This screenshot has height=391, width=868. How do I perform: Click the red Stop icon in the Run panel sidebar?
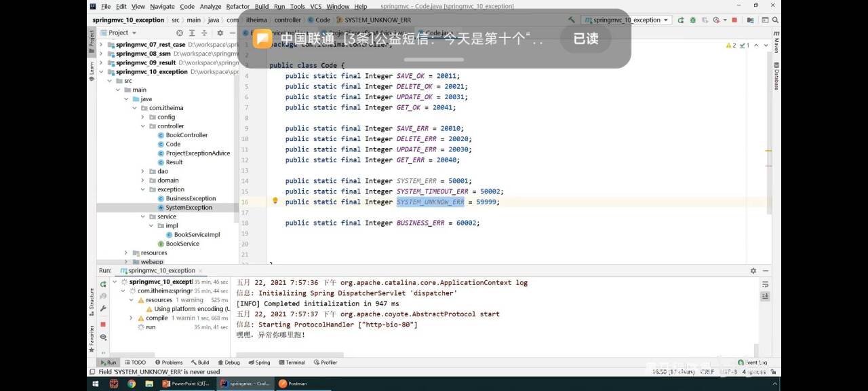103,324
